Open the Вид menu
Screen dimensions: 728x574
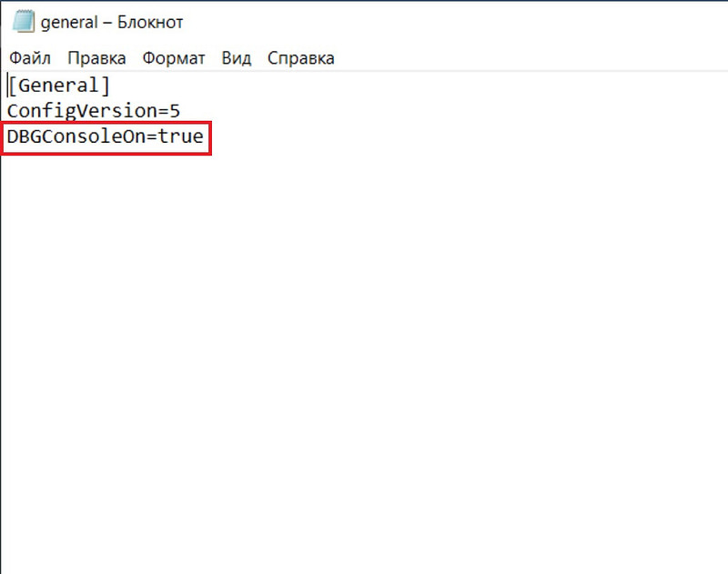(236, 58)
